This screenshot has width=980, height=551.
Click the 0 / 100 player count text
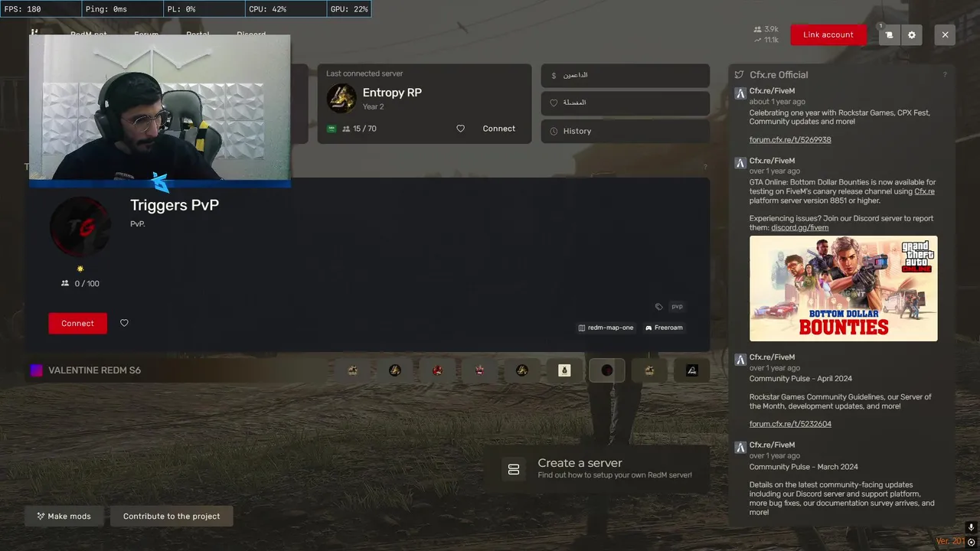tap(87, 284)
